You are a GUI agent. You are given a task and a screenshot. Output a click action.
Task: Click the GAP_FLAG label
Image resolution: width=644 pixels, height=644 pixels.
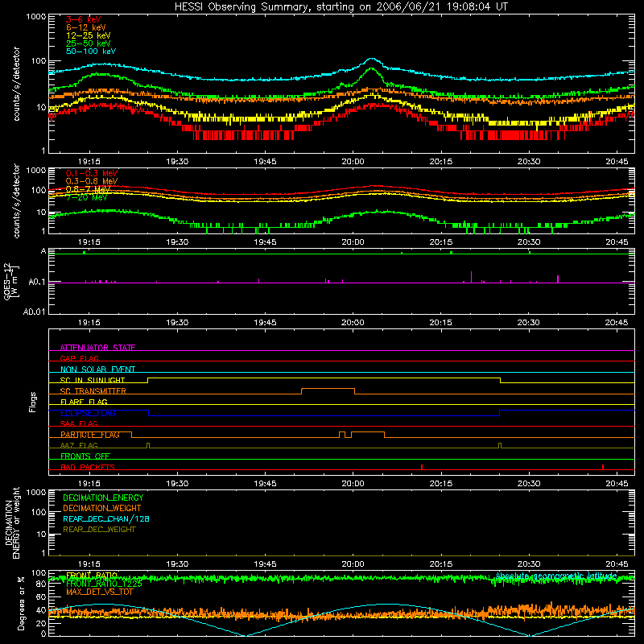[79, 358]
